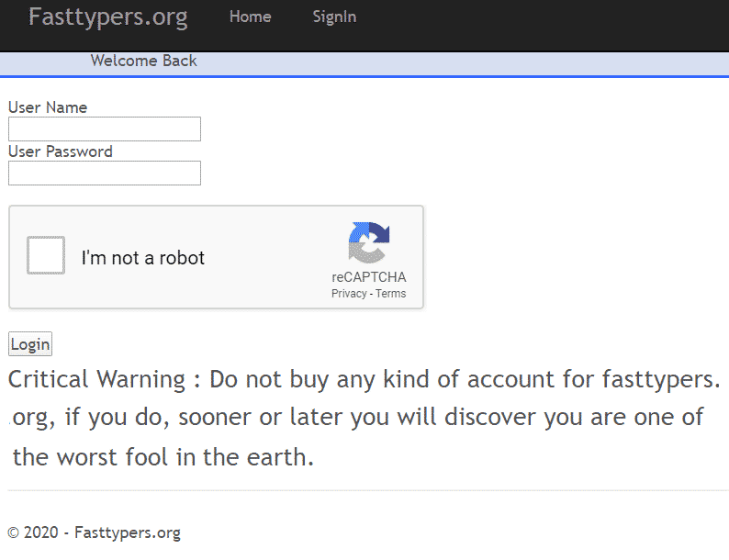Click the Fasttypers.org brand title

tap(107, 17)
